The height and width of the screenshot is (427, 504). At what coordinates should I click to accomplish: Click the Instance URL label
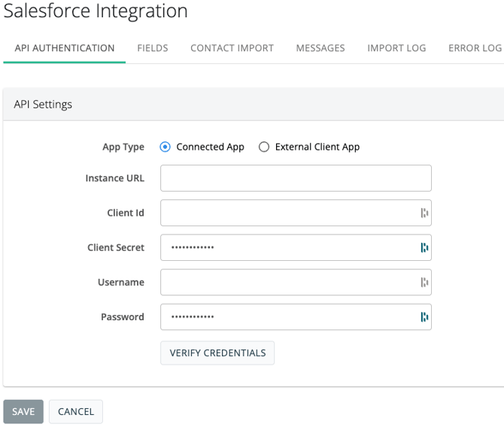pos(115,178)
